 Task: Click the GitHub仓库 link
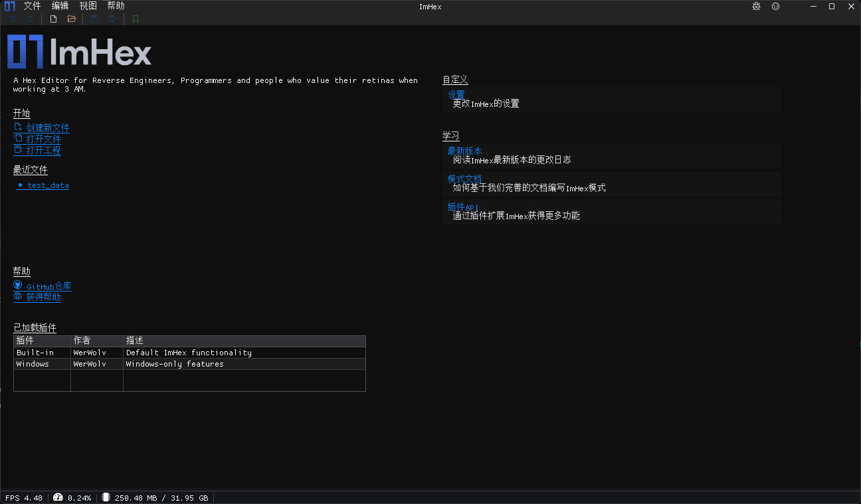coord(48,286)
